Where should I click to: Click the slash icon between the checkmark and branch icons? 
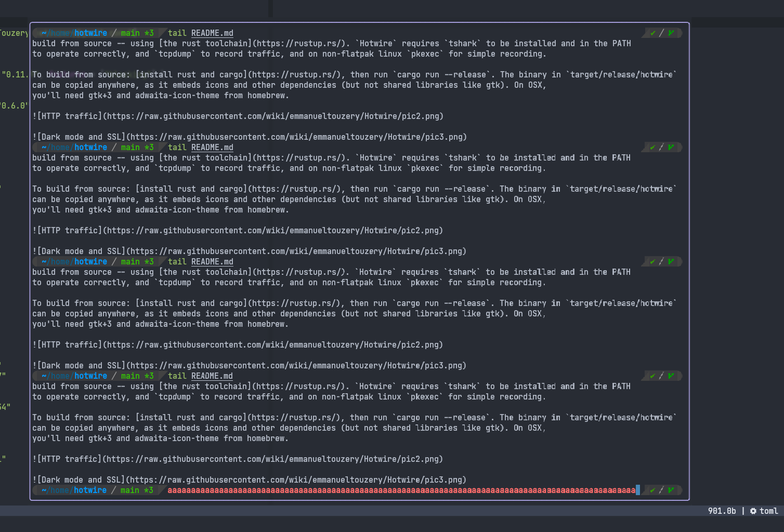[x=661, y=33]
